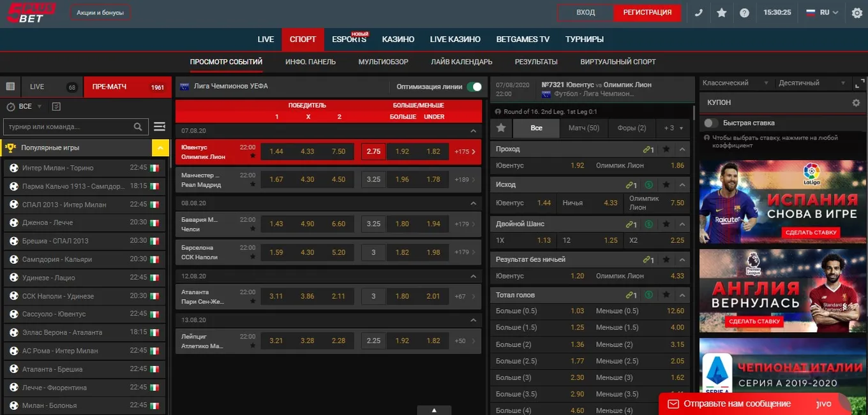This screenshot has height=415, width=868.
Task: Open Акции и бонусы
Action: click(x=100, y=13)
